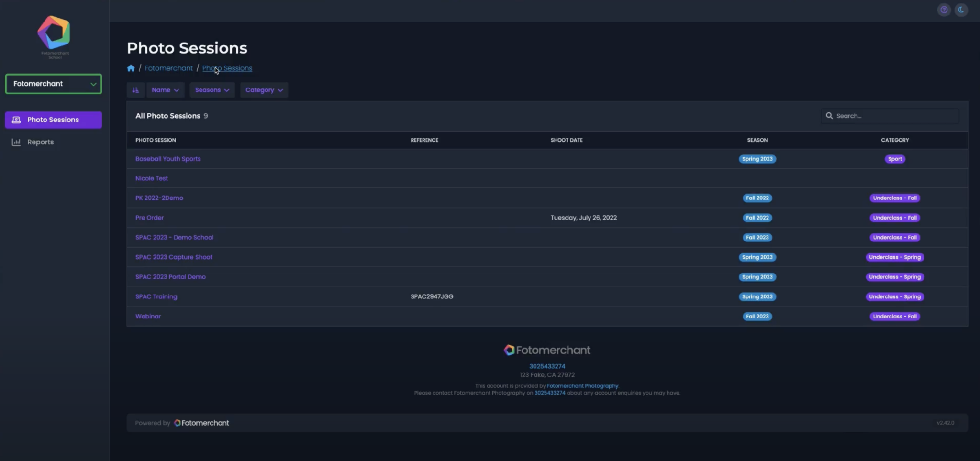Click phone number 3025433274 under footer logo
980x461 pixels.
coord(547,366)
